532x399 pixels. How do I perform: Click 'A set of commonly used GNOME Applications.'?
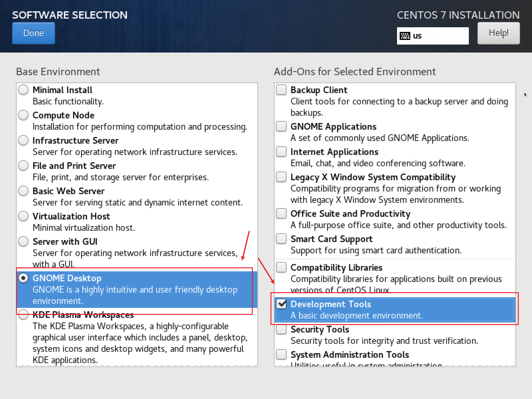click(380, 138)
